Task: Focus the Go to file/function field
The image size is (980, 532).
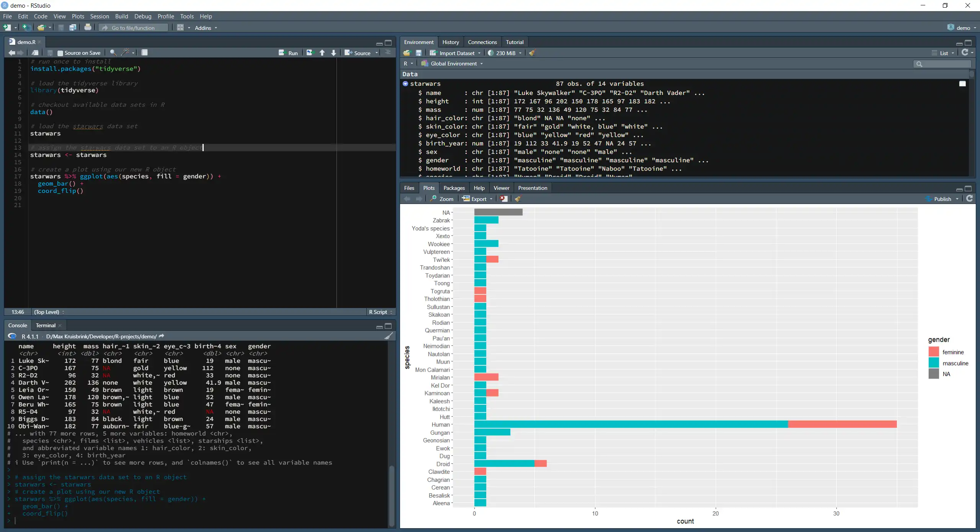Action: (x=134, y=28)
